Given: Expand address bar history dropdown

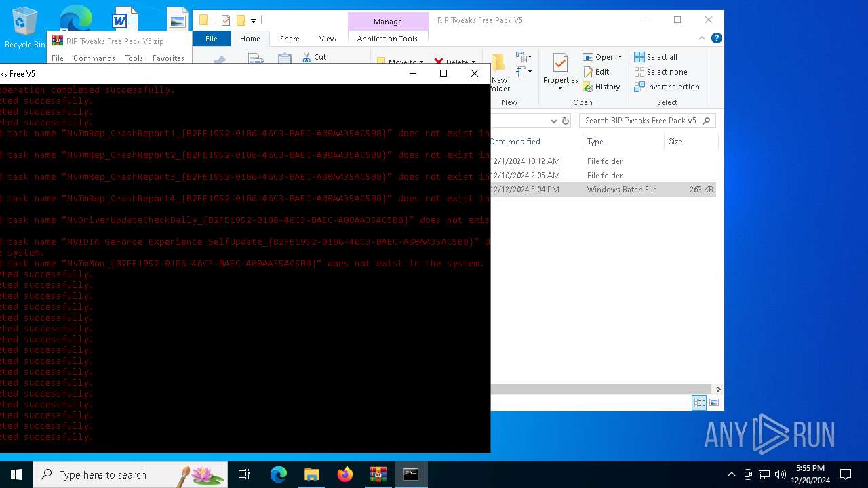Looking at the screenshot, I should [553, 121].
